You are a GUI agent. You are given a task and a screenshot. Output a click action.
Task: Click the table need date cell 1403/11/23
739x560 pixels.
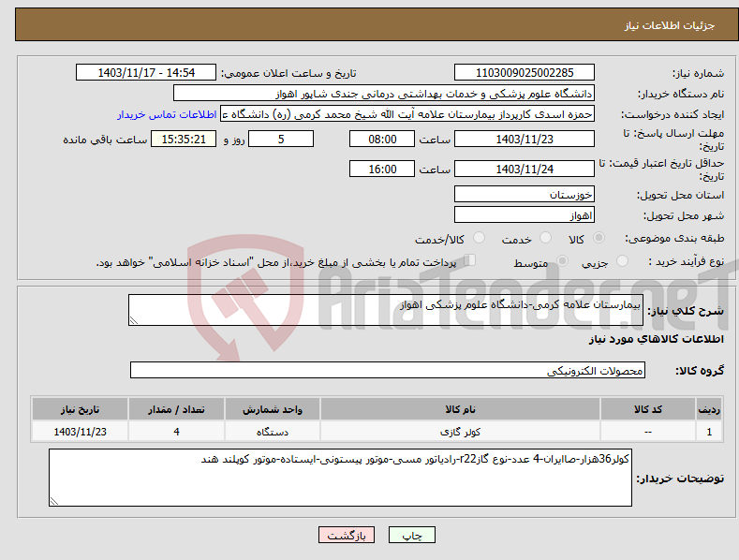coord(81,432)
